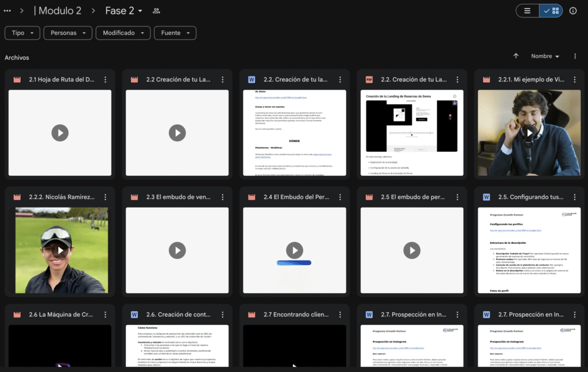The width and height of the screenshot is (588, 372).
Task: Go to the Modulo 2 breadcrumb folder
Action: [x=58, y=11]
